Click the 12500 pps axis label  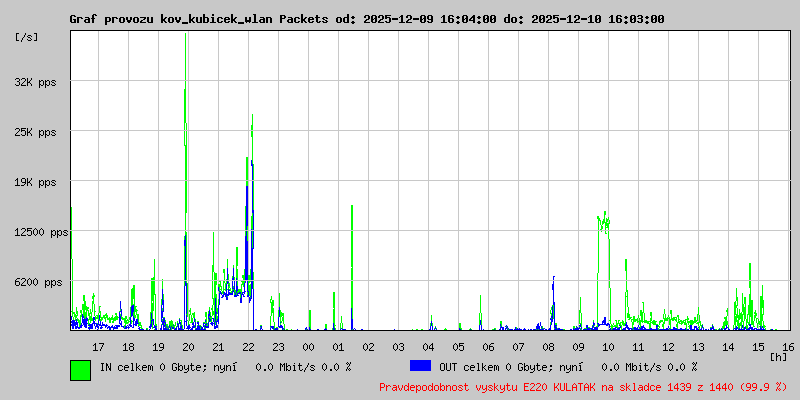(41, 233)
